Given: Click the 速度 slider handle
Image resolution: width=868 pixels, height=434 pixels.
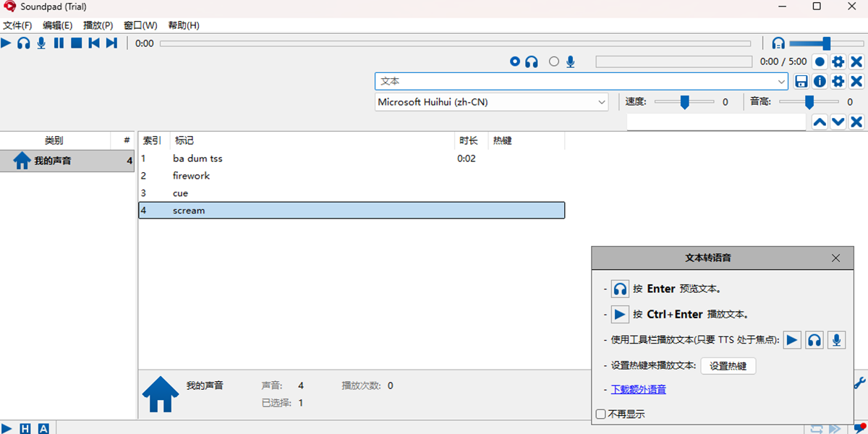Looking at the screenshot, I should [x=686, y=101].
